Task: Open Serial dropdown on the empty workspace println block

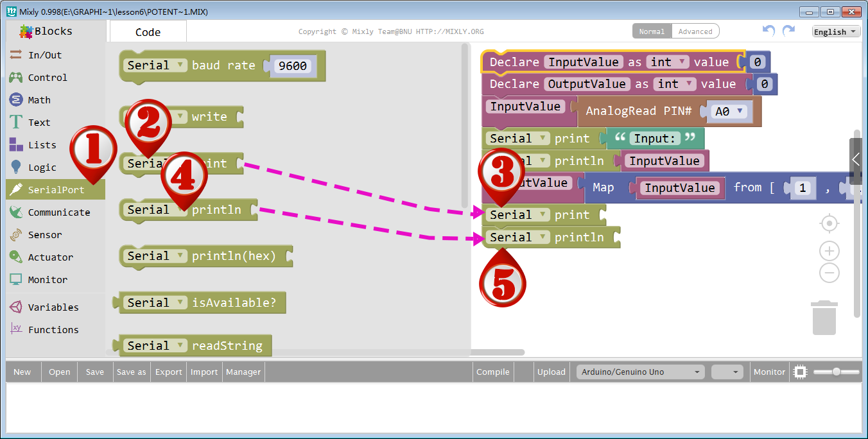Action: (x=518, y=237)
